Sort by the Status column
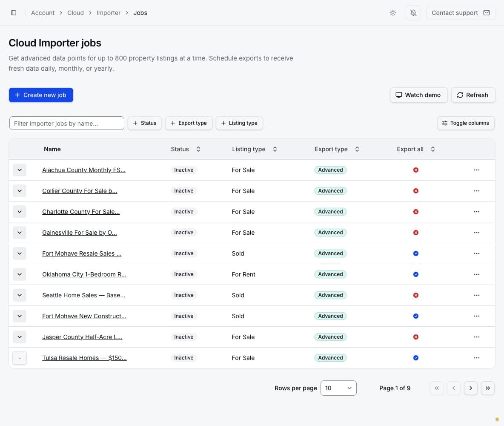 186,149
